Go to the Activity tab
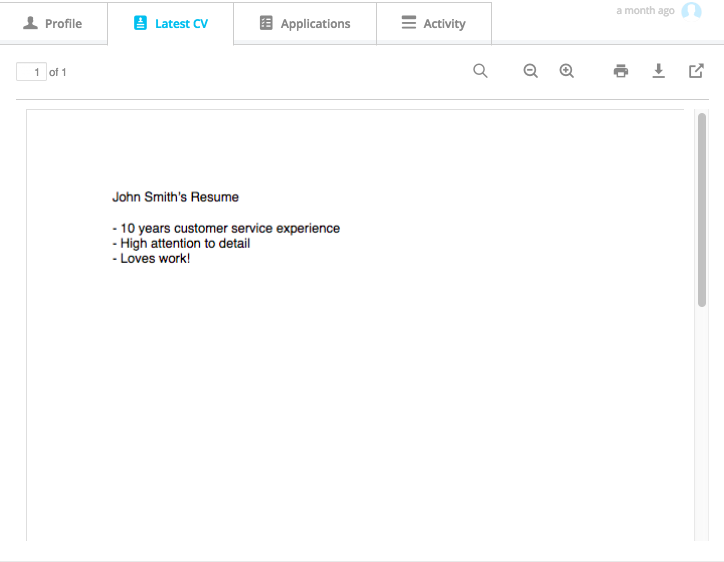724x562 pixels. [444, 23]
